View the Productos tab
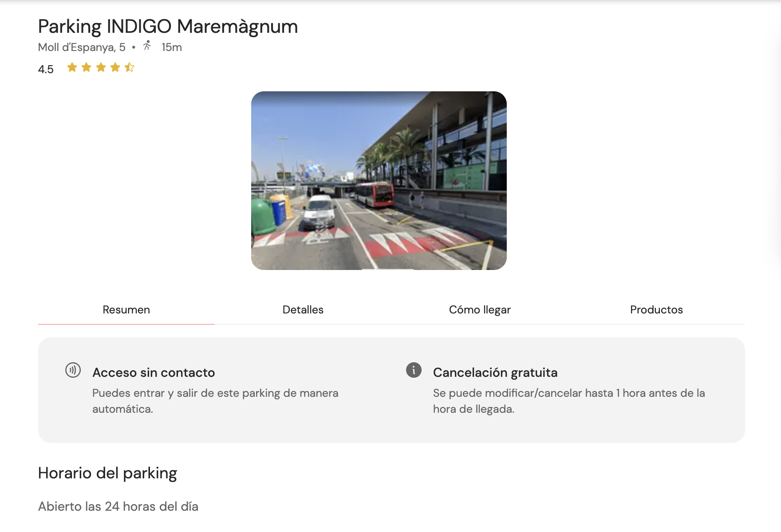Screen dimensions: 781x532 click(x=656, y=309)
